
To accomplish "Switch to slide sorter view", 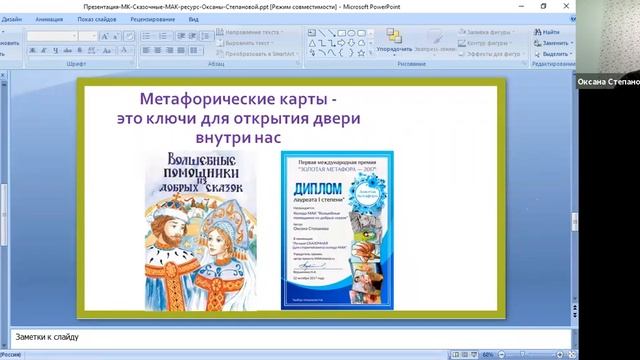I will click(465, 355).
